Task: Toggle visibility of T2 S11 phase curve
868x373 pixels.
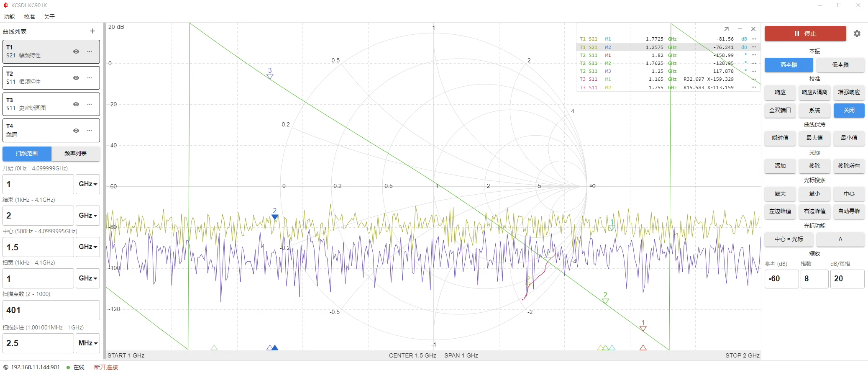Action: (x=76, y=78)
